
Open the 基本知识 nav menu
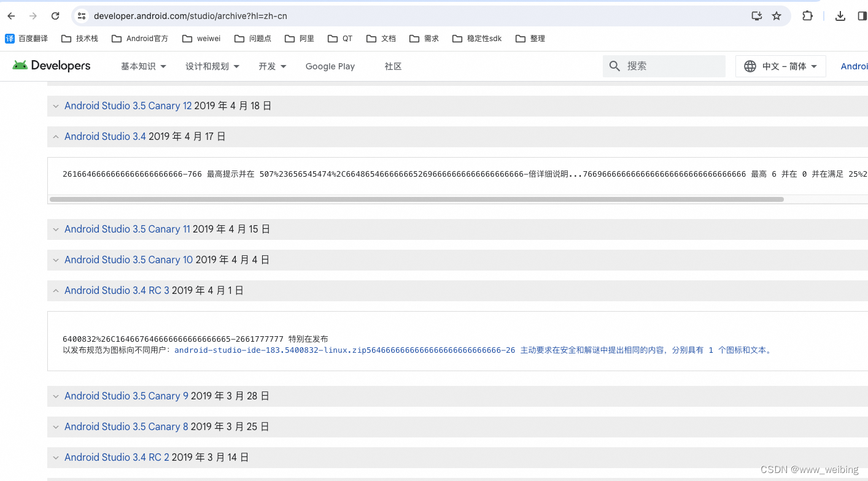[x=144, y=66]
